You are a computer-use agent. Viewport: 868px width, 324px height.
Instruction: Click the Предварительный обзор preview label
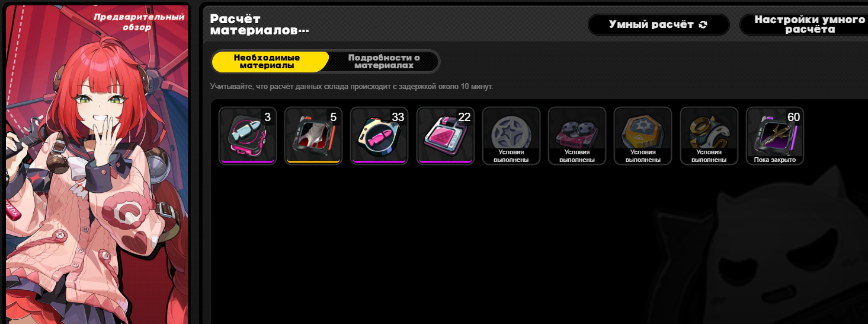(x=123, y=22)
